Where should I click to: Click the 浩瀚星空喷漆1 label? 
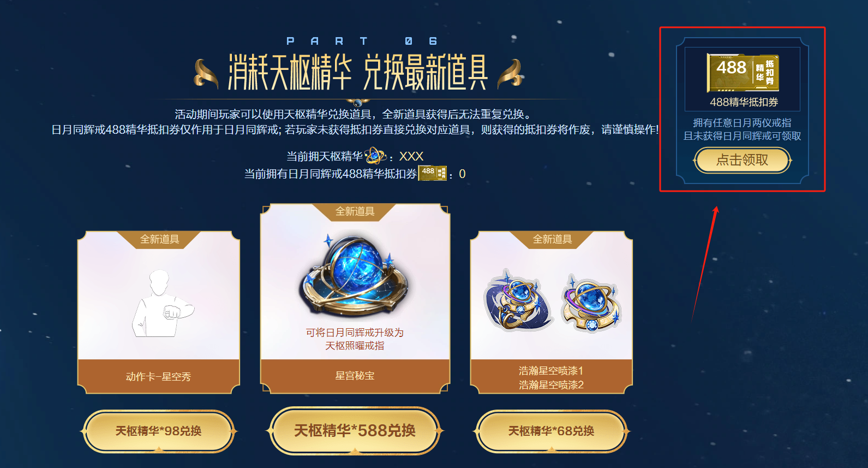[x=551, y=371]
